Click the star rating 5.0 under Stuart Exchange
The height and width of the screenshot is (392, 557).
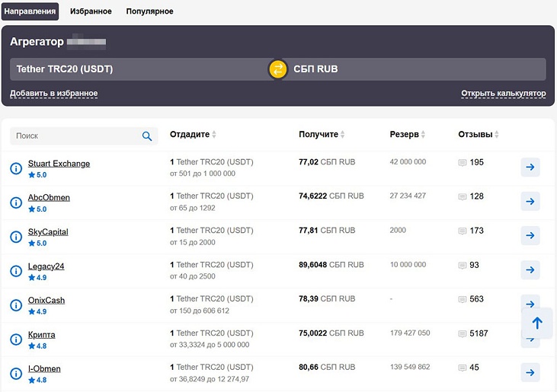(37, 175)
